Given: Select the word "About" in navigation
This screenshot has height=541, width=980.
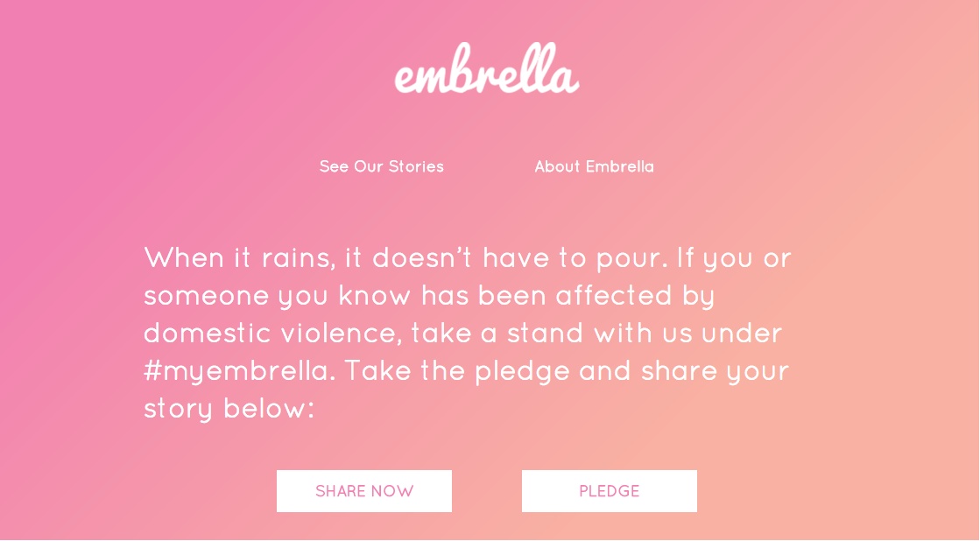Looking at the screenshot, I should click(557, 166).
